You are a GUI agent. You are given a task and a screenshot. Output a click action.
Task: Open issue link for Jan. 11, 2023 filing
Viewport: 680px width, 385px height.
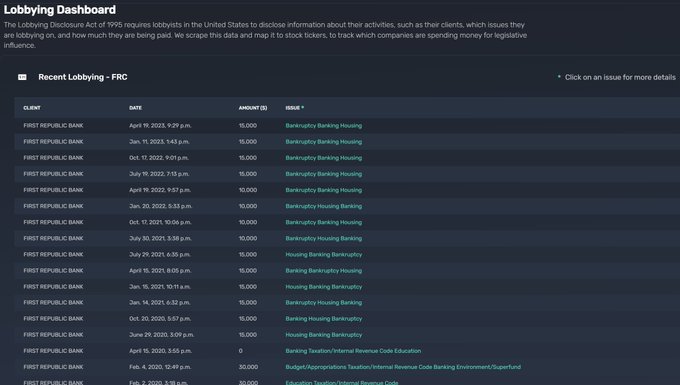[x=324, y=142]
